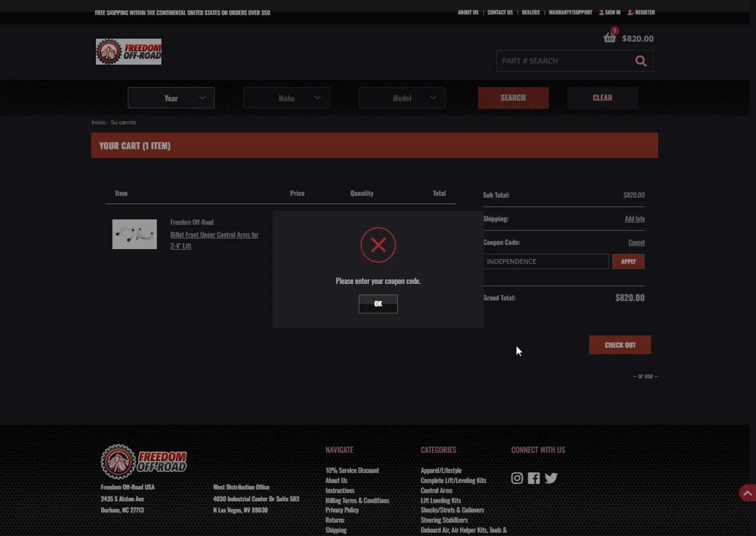The width and height of the screenshot is (756, 536).
Task: Open Onboard Air, Air Helper Kits category link
Action: point(464,530)
